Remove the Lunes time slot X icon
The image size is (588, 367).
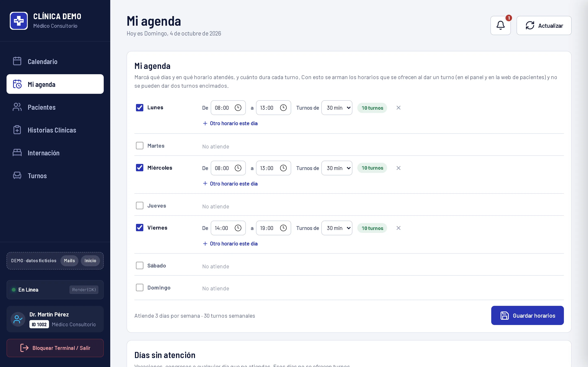click(x=399, y=108)
